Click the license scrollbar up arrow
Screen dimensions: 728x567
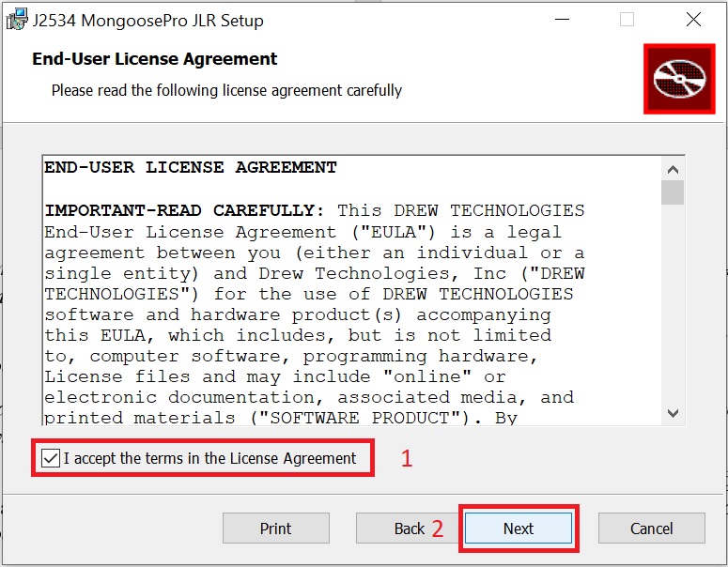[673, 169]
